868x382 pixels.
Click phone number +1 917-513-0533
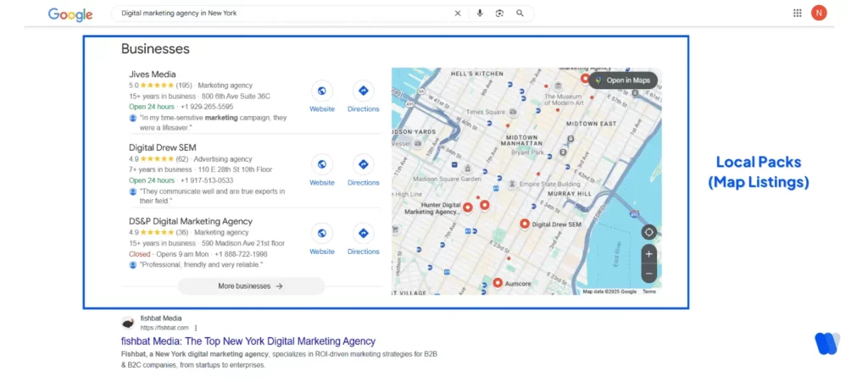point(207,180)
